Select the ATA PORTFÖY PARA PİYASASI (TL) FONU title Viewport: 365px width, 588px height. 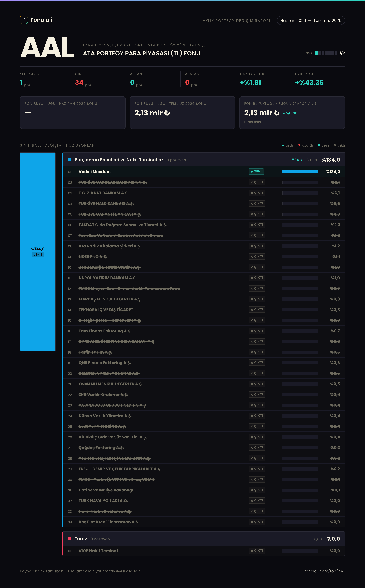[x=141, y=53]
